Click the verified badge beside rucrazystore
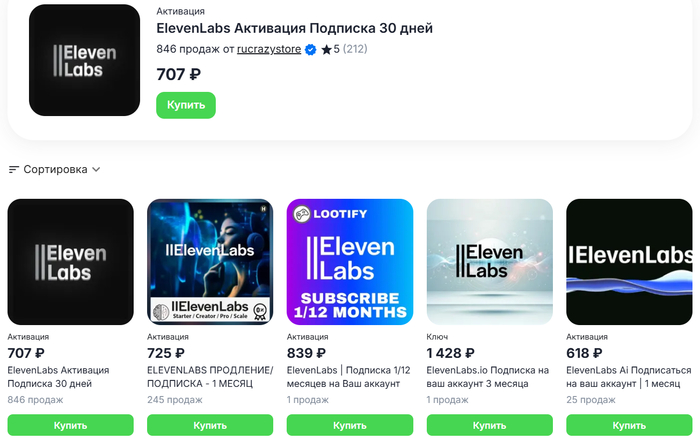The height and width of the screenshot is (439, 700). (311, 49)
